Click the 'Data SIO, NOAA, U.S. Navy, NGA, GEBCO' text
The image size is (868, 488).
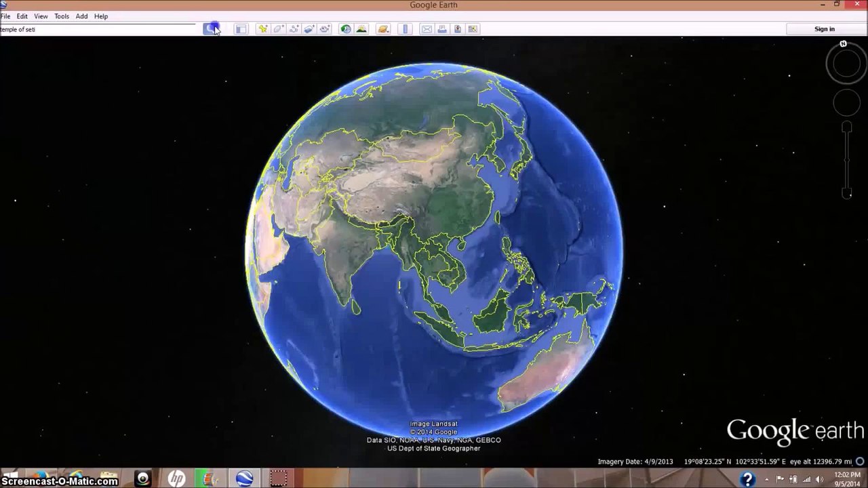tap(434, 440)
